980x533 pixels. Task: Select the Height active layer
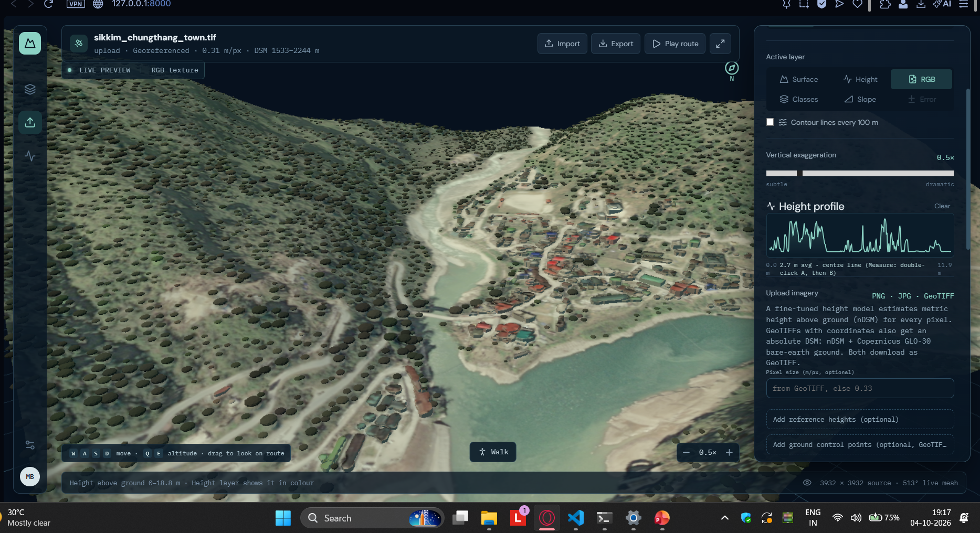pyautogui.click(x=860, y=79)
